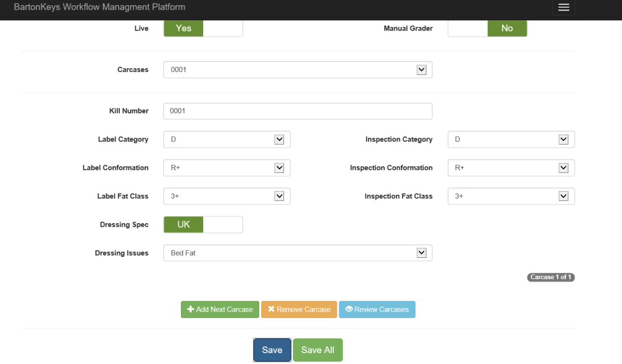Click the blue Save button

pos(272,350)
